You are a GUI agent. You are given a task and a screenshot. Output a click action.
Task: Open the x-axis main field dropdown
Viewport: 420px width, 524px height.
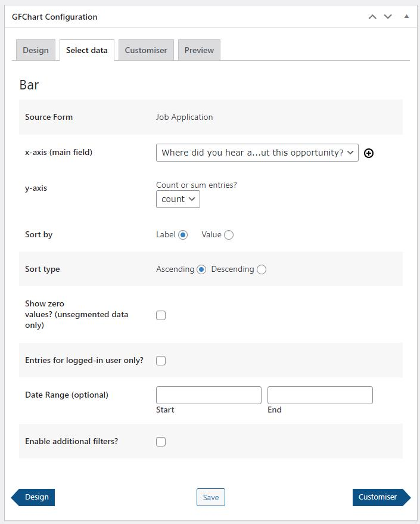click(x=257, y=153)
